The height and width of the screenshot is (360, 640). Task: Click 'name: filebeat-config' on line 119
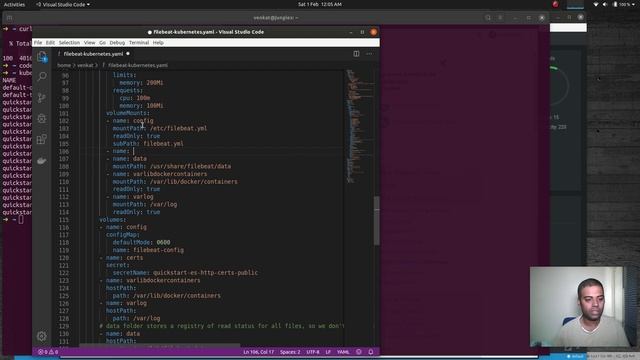pyautogui.click(x=148, y=250)
